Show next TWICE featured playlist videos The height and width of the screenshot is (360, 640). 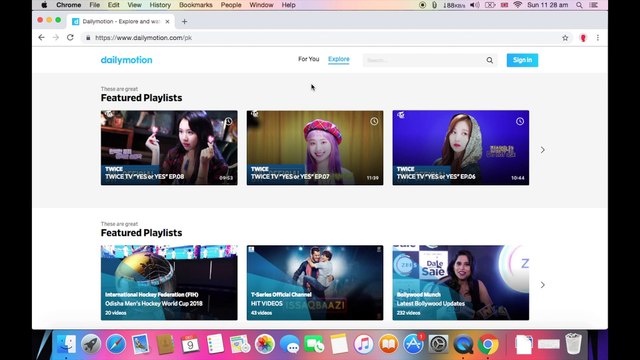(542, 150)
